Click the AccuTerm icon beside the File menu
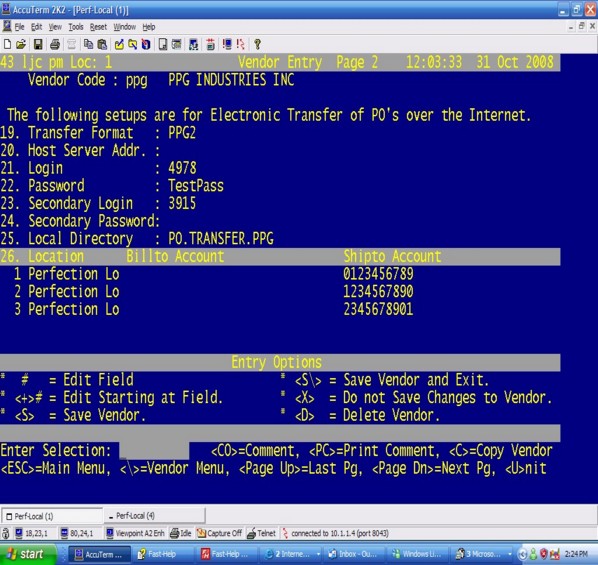Screen dimensions: 598x565 (x=6, y=26)
